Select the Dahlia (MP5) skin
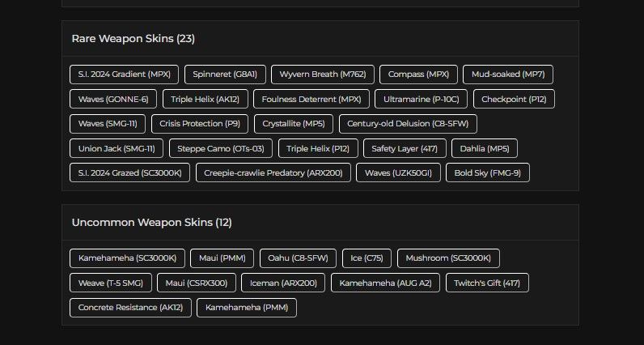The width and height of the screenshot is (644, 345). pos(485,149)
